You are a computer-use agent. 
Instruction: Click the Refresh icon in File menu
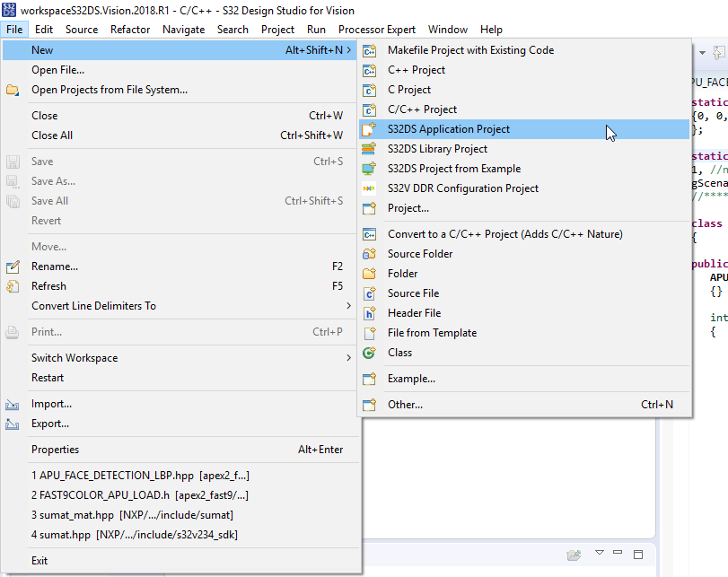(13, 286)
